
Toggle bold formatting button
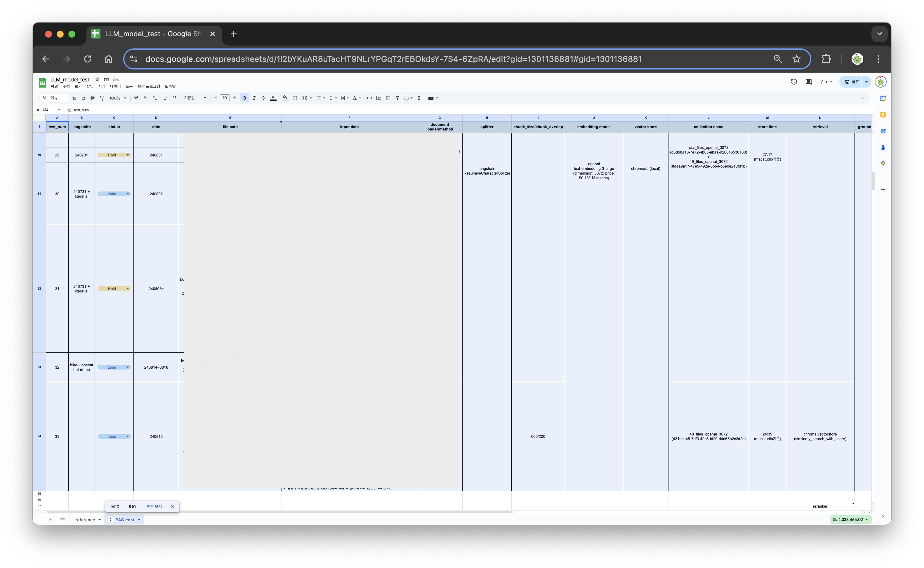pos(245,98)
